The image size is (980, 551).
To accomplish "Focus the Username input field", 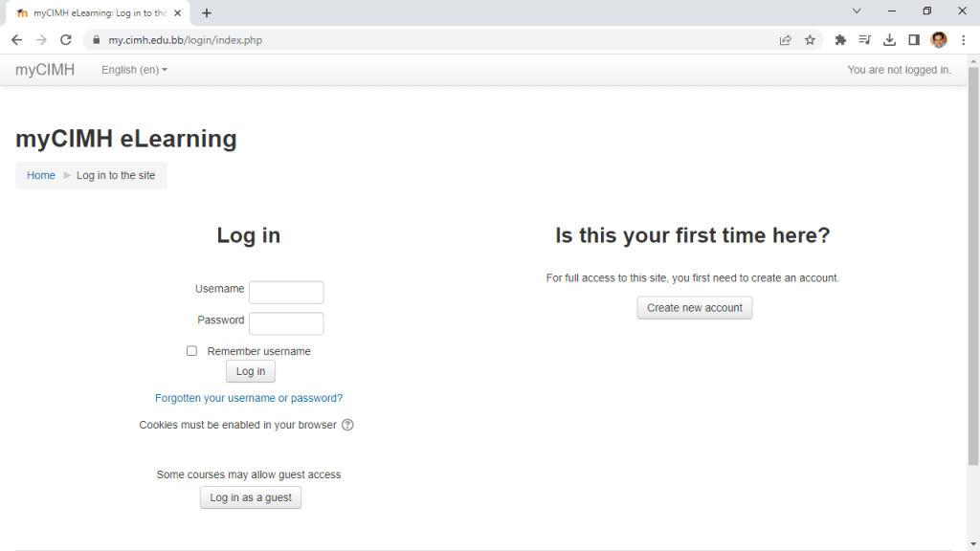I will tap(286, 293).
